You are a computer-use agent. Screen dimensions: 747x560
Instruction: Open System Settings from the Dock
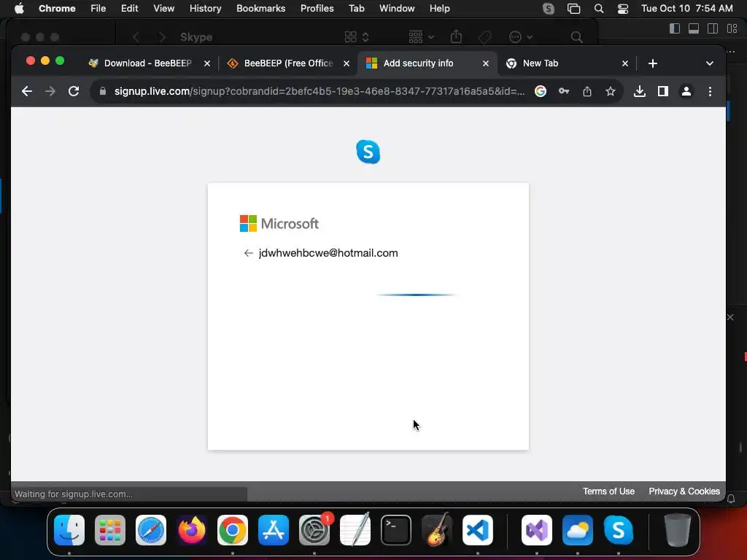[314, 530]
